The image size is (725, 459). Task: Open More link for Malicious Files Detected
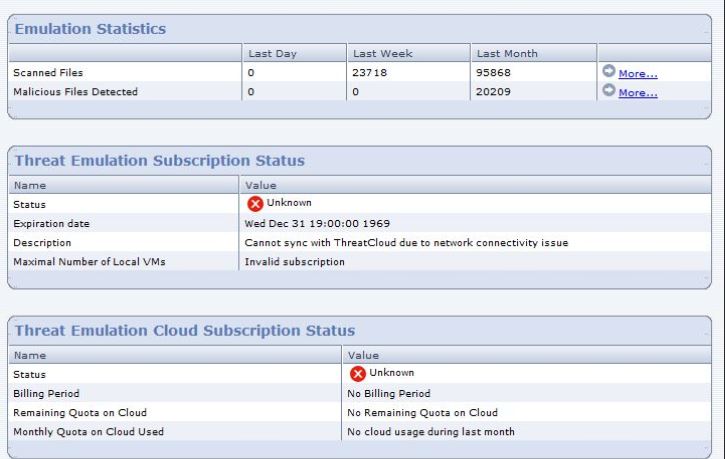(x=638, y=92)
